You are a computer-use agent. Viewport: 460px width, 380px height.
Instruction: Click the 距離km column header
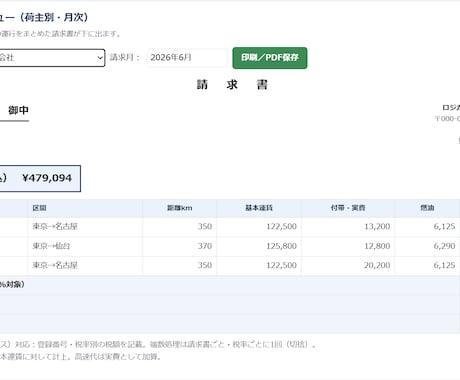pyautogui.click(x=179, y=208)
